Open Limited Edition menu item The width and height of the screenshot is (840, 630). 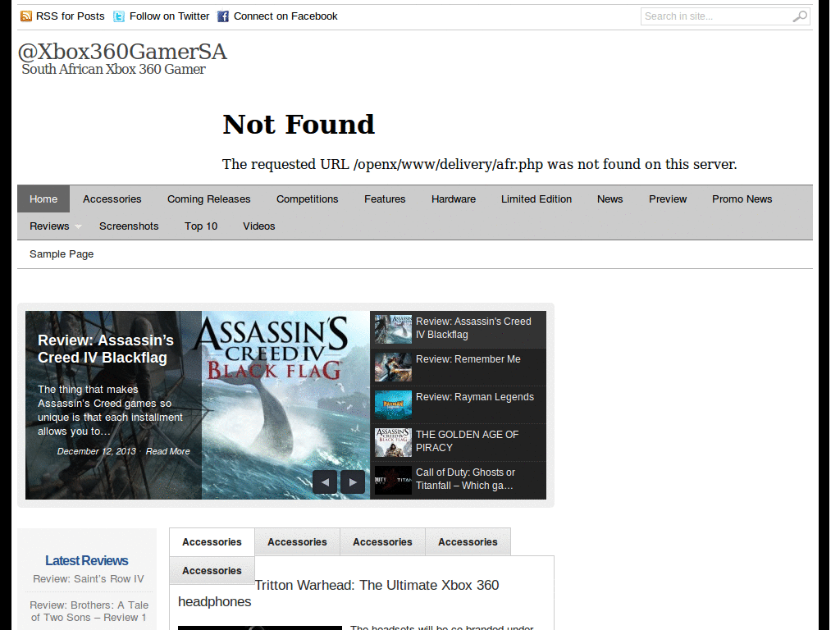(x=536, y=199)
